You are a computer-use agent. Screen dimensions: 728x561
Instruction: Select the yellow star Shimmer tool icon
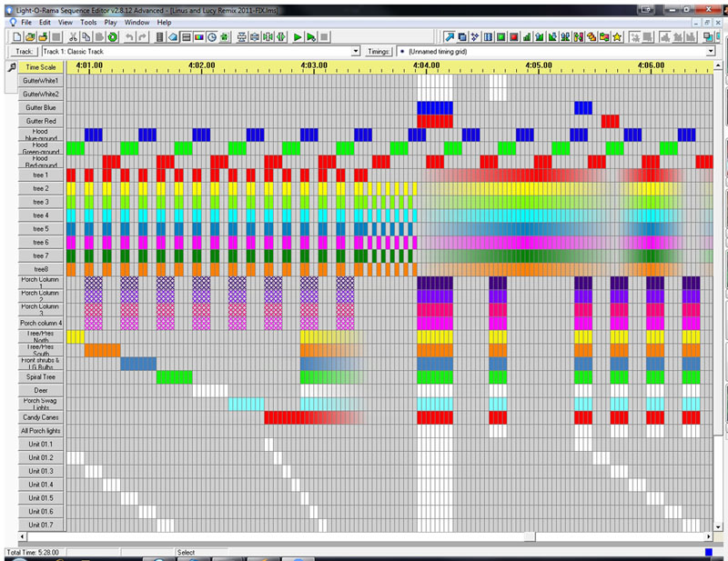(x=617, y=36)
